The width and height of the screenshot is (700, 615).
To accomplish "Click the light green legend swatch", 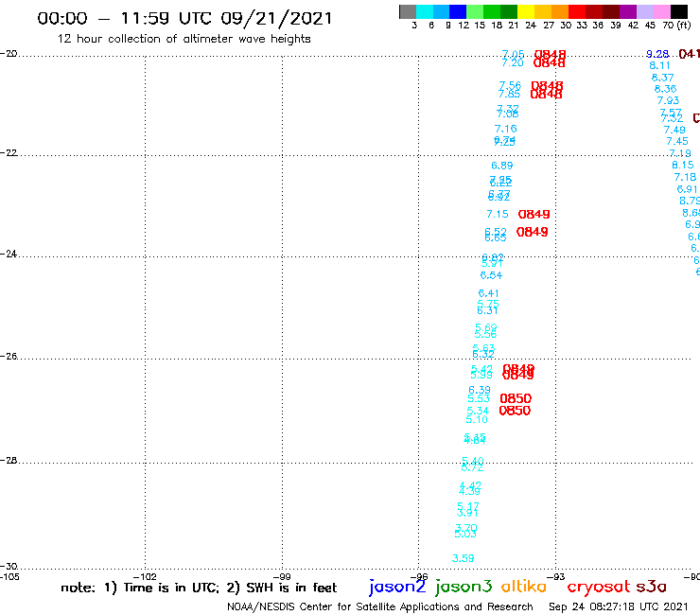I will click(475, 11).
